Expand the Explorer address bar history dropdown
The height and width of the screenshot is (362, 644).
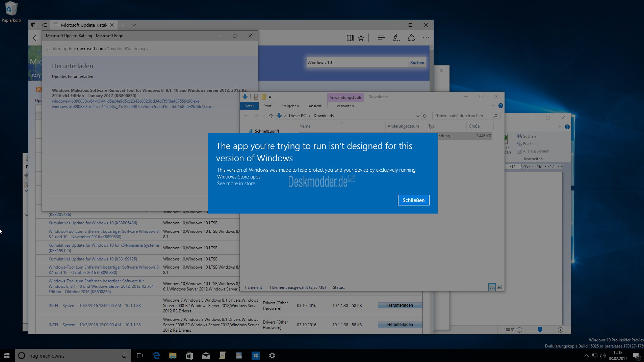point(418,116)
